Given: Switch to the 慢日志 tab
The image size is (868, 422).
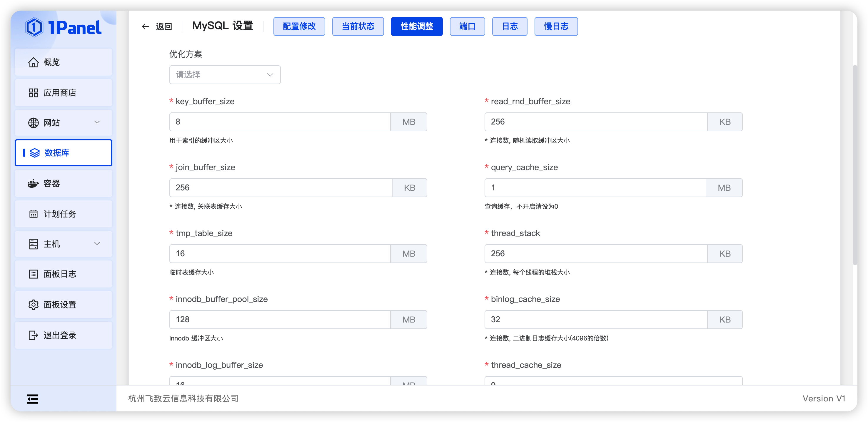Looking at the screenshot, I should (556, 26).
